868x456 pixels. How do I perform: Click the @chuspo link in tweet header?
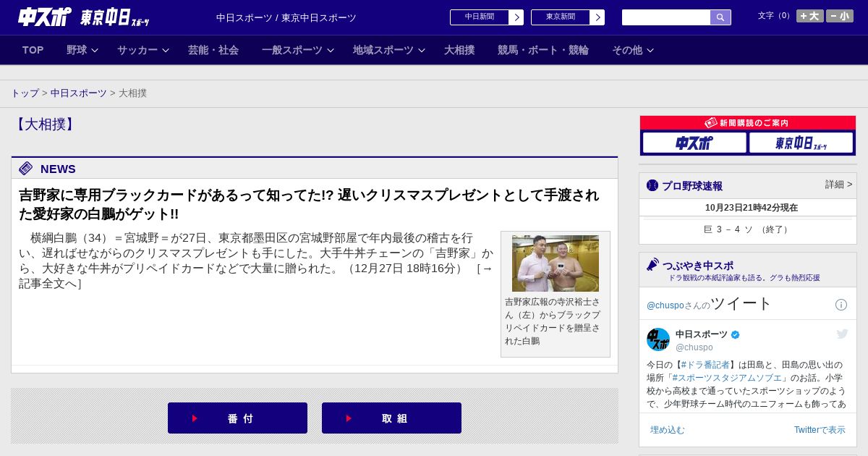click(x=665, y=305)
